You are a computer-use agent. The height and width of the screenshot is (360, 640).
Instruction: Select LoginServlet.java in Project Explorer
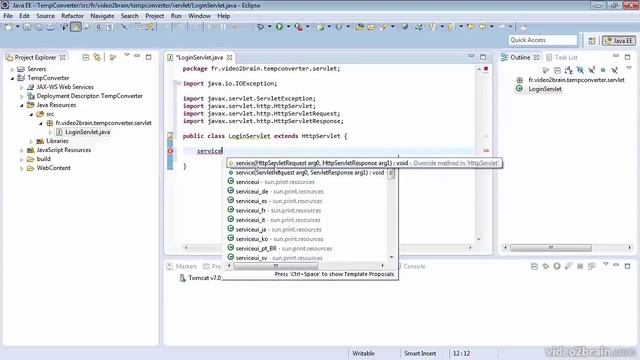pyautogui.click(x=87, y=132)
